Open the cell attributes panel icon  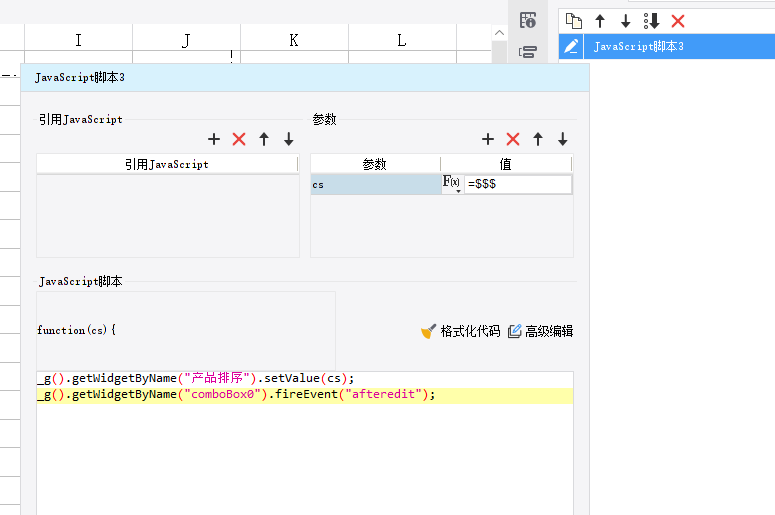528,20
